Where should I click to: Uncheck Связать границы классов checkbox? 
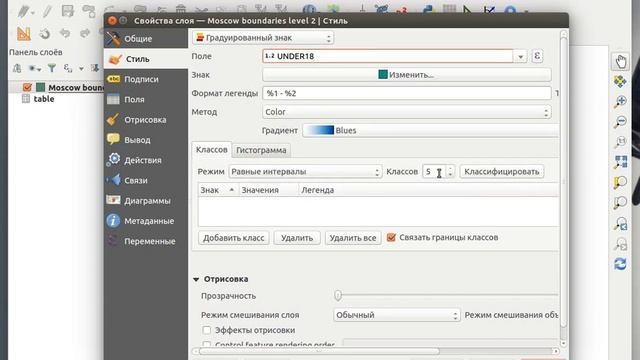point(391,237)
